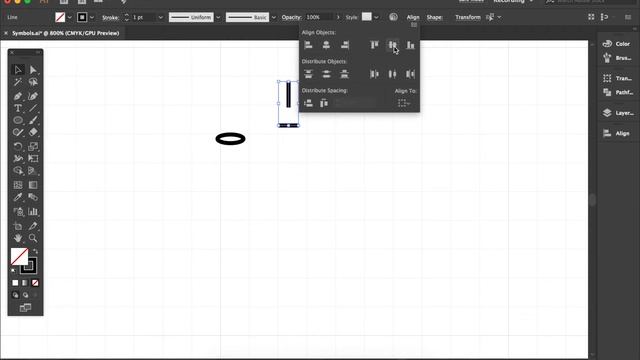The width and height of the screenshot is (640, 360).
Task: Click Horizontal Distribute Left icon
Action: [x=374, y=74]
